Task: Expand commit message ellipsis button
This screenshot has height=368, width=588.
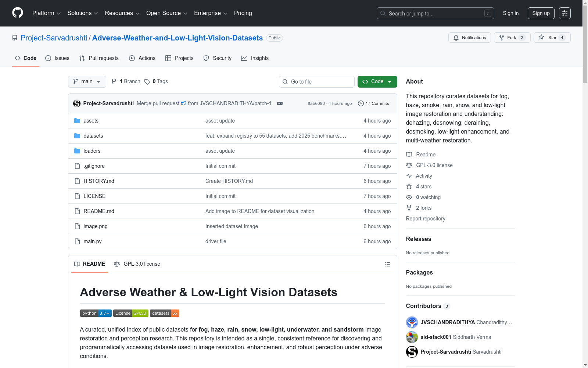Action: pyautogui.click(x=280, y=103)
